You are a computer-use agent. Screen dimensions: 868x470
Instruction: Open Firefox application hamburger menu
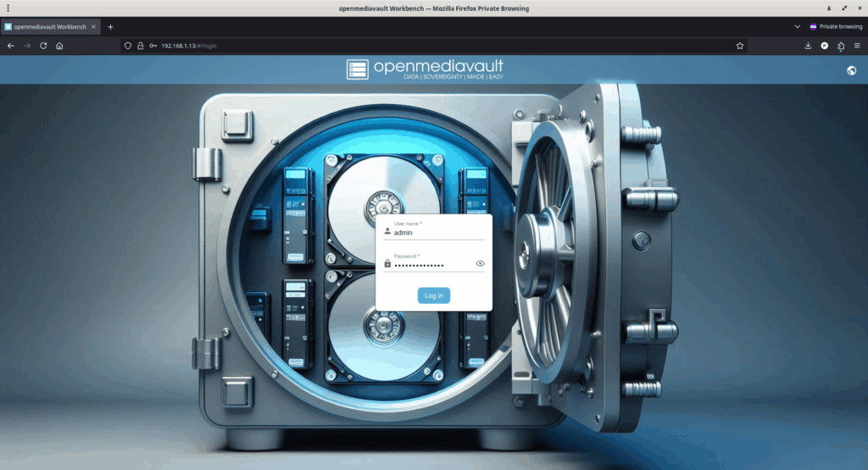click(x=857, y=46)
